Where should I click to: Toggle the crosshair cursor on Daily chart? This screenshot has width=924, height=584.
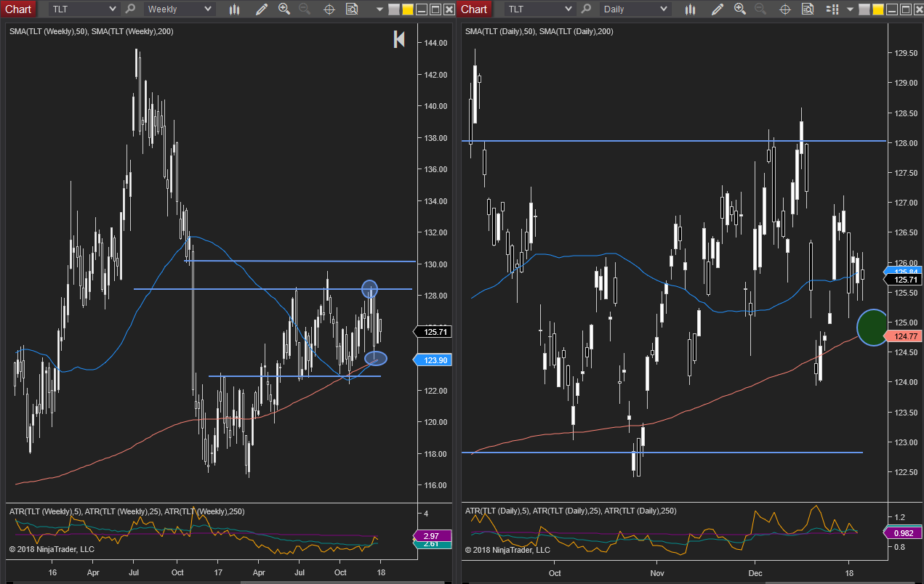click(x=784, y=9)
